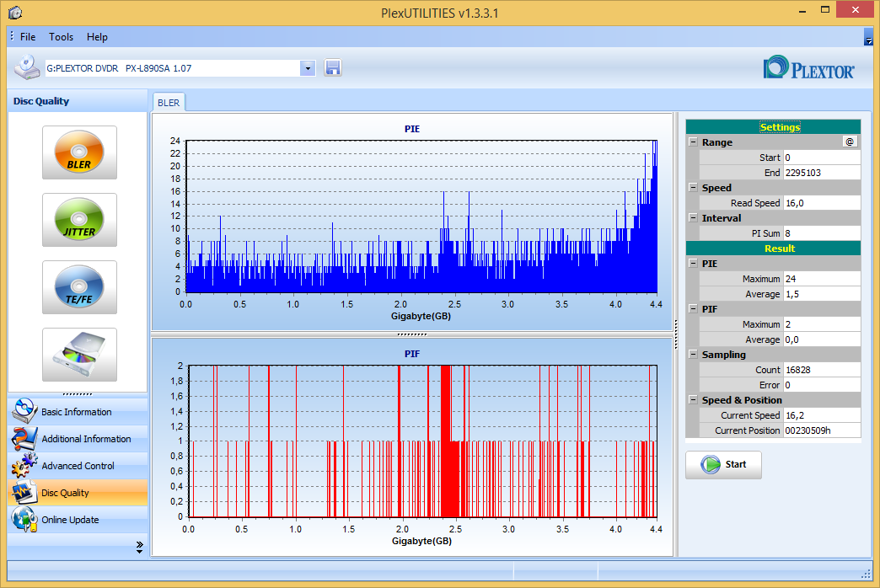Collapse the PIE result group
This screenshot has height=588, width=880.
pyautogui.click(x=693, y=263)
